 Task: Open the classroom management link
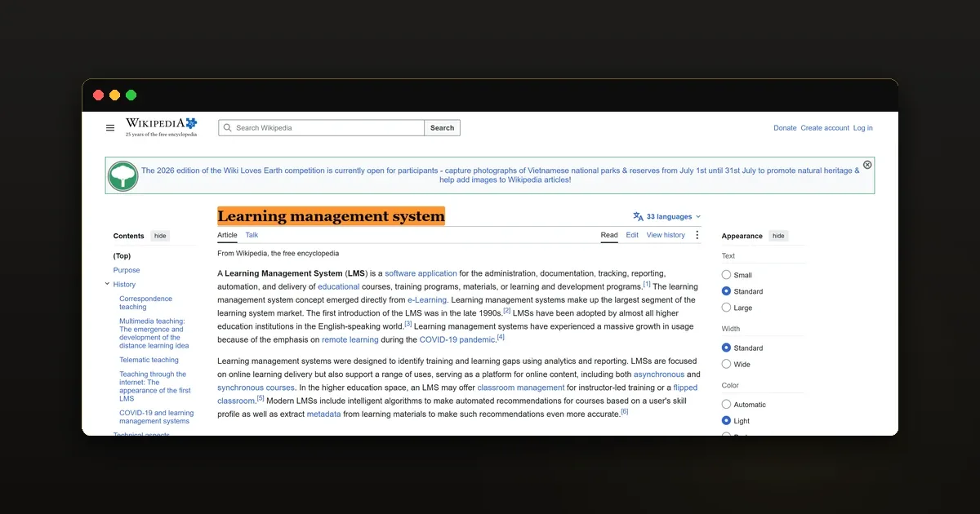[x=521, y=388]
